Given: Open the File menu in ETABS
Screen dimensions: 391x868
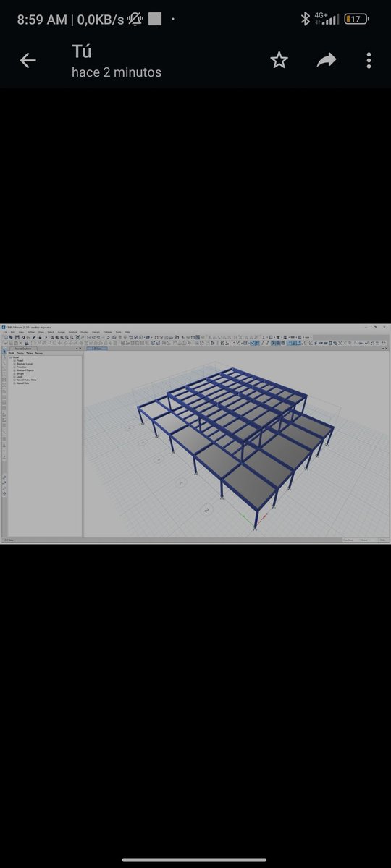Looking at the screenshot, I should tap(5, 332).
